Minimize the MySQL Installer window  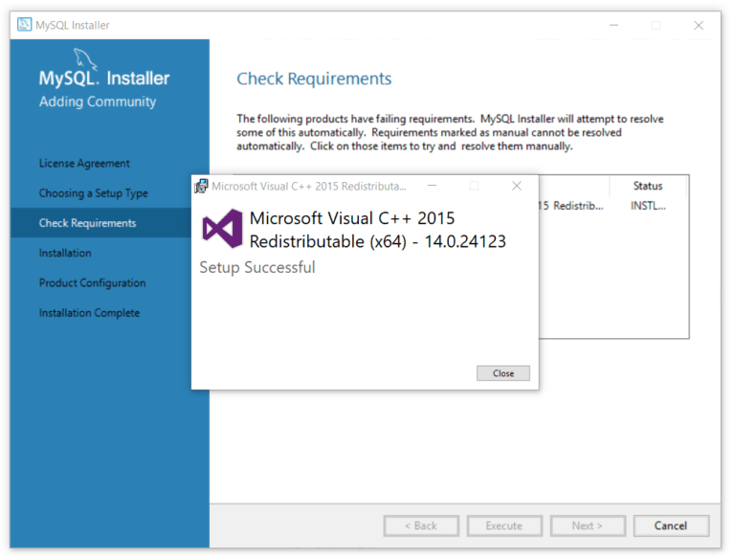pos(614,25)
